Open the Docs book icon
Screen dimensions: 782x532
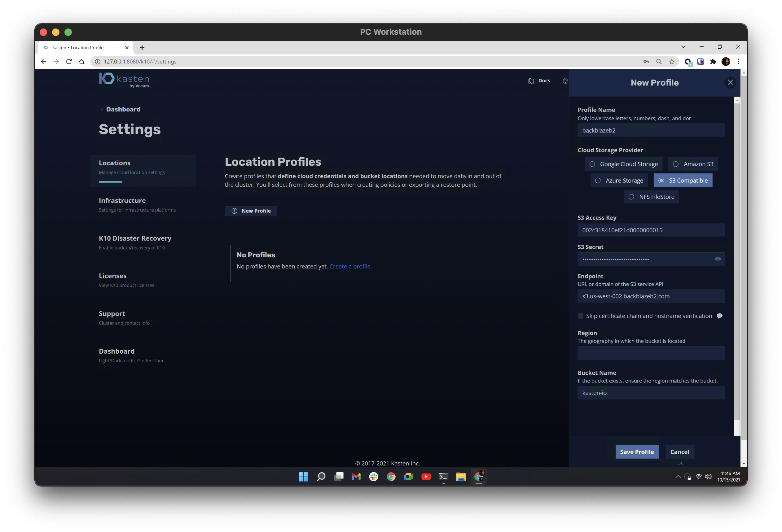[x=531, y=81]
